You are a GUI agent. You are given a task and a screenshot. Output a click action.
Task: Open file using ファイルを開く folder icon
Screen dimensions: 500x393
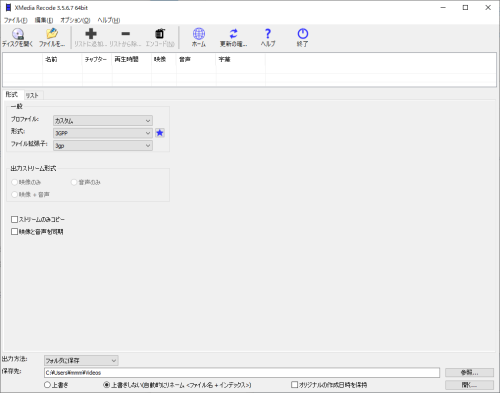52,37
